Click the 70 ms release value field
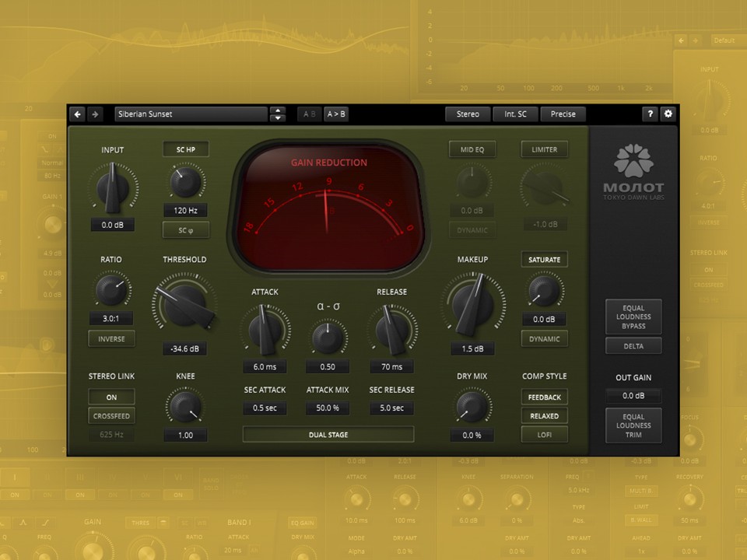The image size is (747, 560). [391, 366]
